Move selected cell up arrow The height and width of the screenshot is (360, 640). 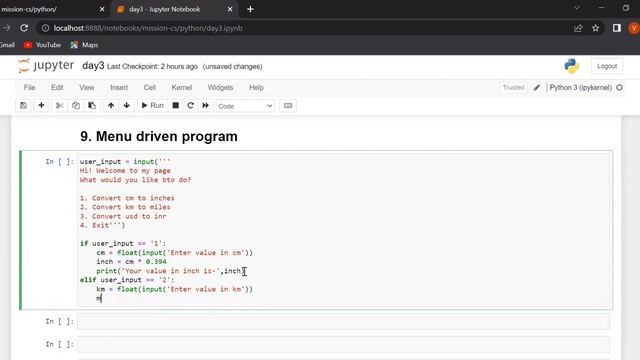111,106
